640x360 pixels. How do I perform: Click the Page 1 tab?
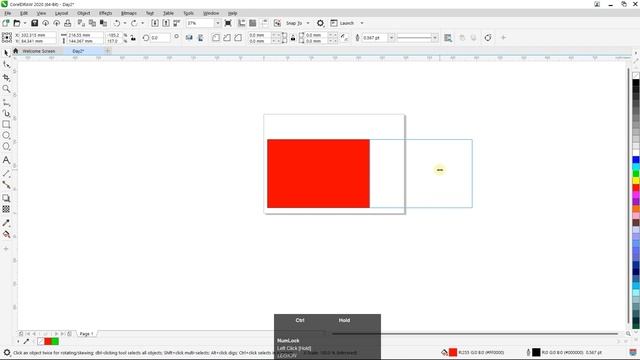click(86, 334)
